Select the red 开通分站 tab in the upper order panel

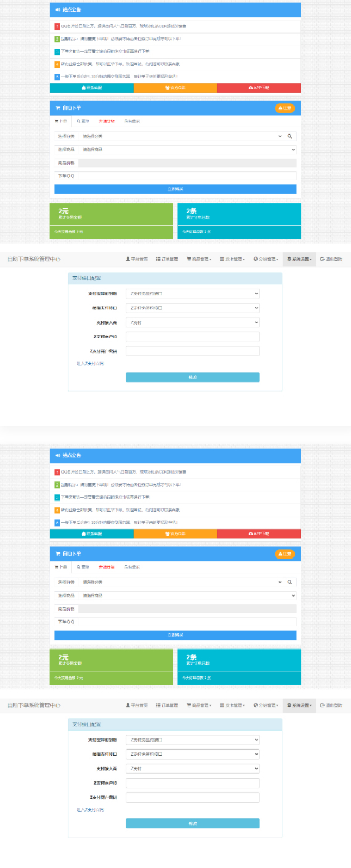pyautogui.click(x=107, y=121)
